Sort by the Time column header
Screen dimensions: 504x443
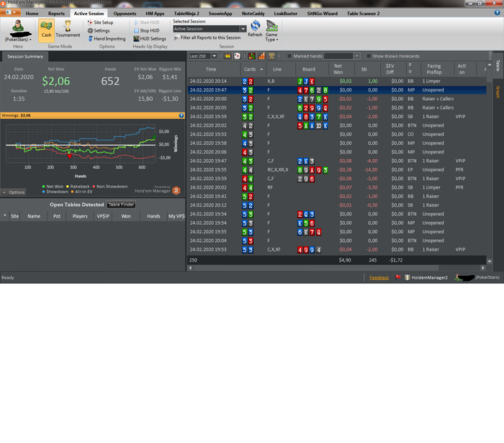211,69
